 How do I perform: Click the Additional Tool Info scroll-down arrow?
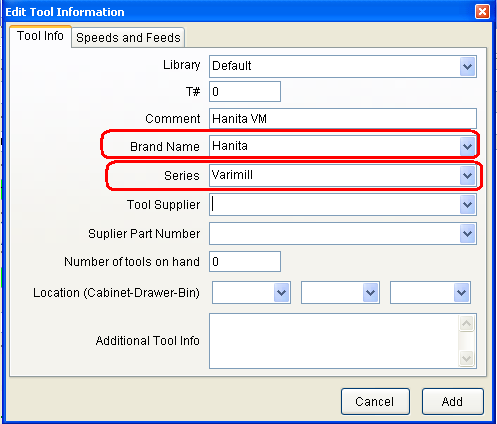coord(467,359)
